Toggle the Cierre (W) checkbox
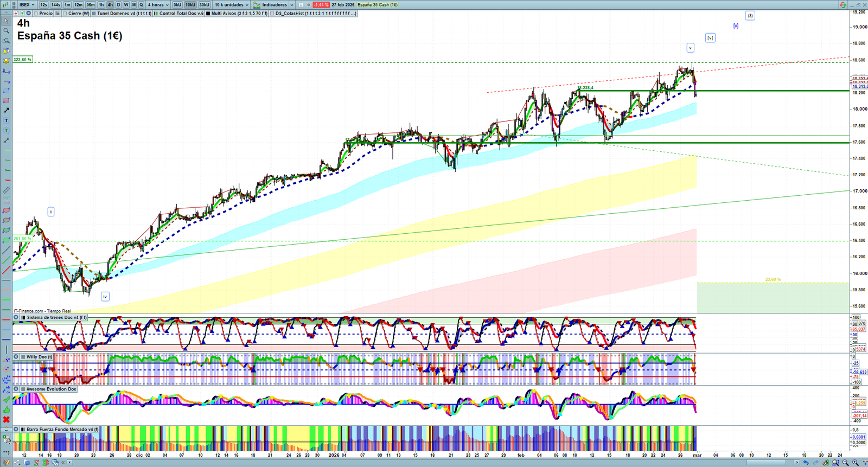Viewport: 868px width, 467px height. (65, 14)
